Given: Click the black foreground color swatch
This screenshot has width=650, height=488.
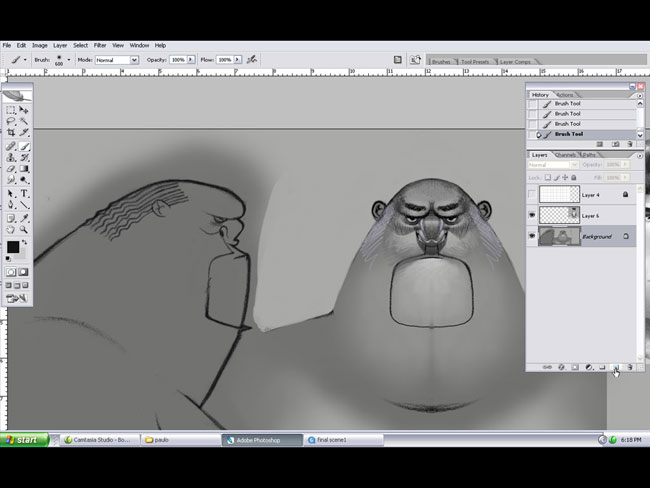Looking at the screenshot, I should (13, 246).
